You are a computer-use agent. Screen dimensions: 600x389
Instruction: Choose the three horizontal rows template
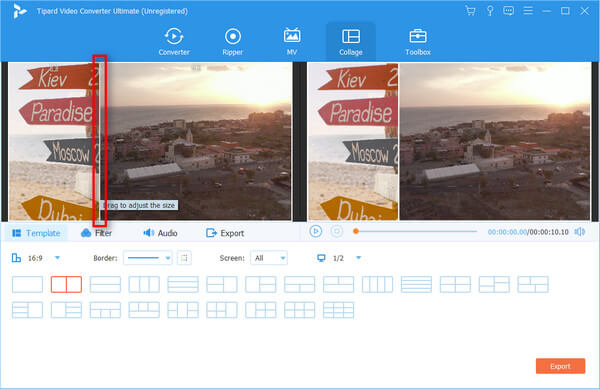pos(183,285)
